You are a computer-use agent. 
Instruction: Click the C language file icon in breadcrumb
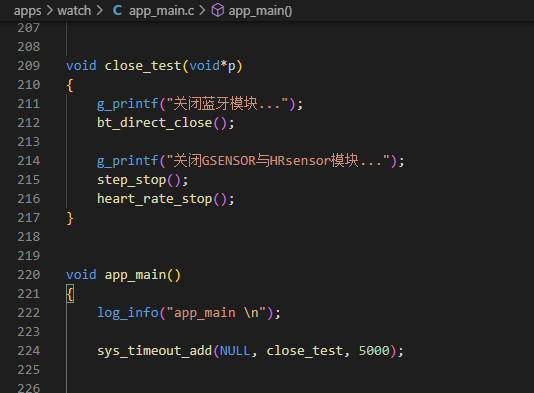click(x=117, y=11)
